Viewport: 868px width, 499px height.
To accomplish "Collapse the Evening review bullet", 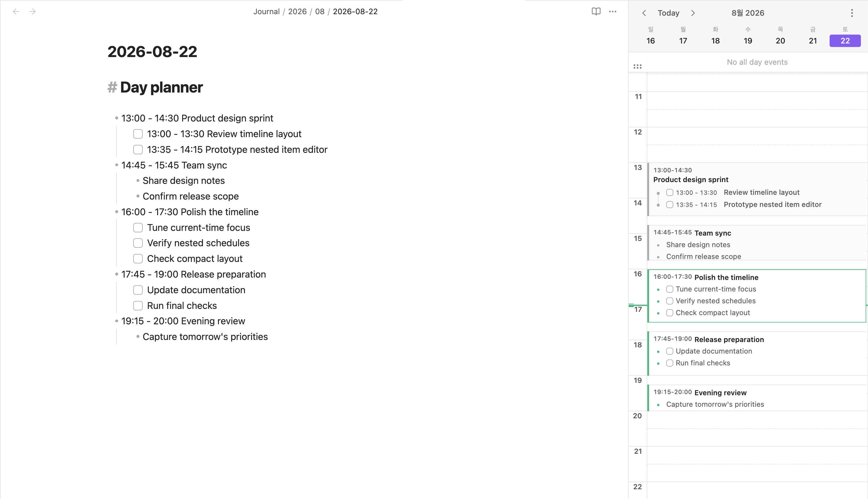I will pyautogui.click(x=116, y=321).
